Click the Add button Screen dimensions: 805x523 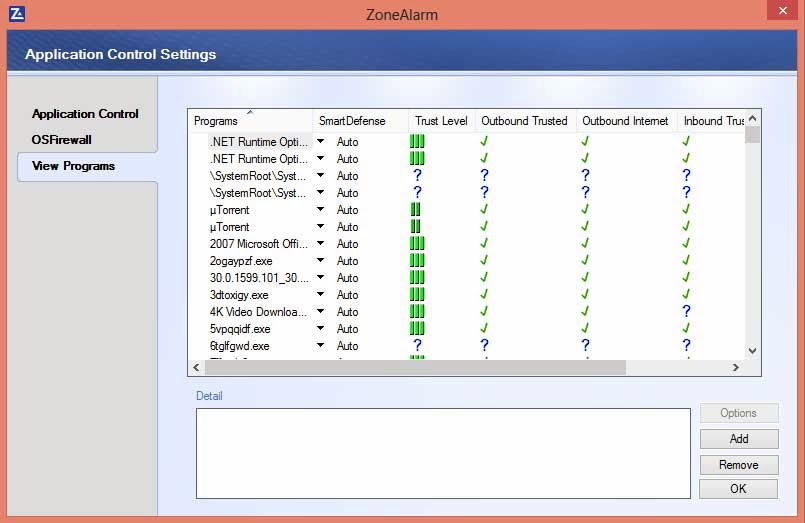(x=739, y=439)
